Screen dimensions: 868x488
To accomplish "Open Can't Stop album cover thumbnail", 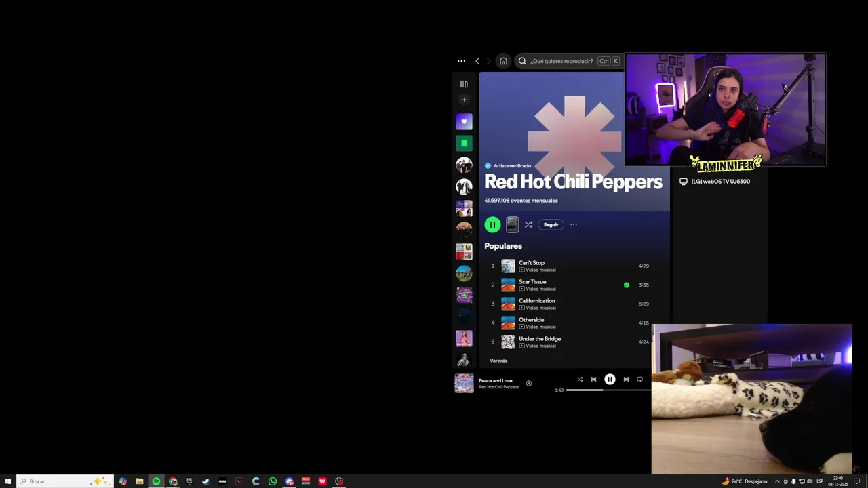I will (508, 266).
